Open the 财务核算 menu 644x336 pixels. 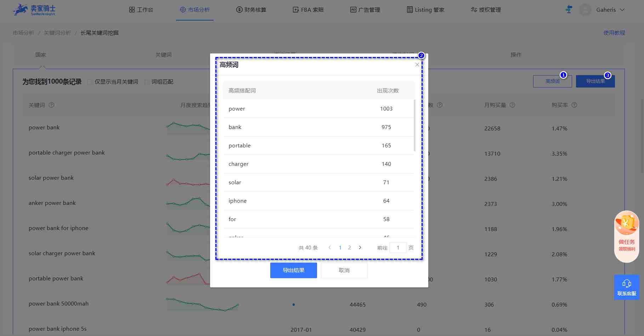pos(251,10)
